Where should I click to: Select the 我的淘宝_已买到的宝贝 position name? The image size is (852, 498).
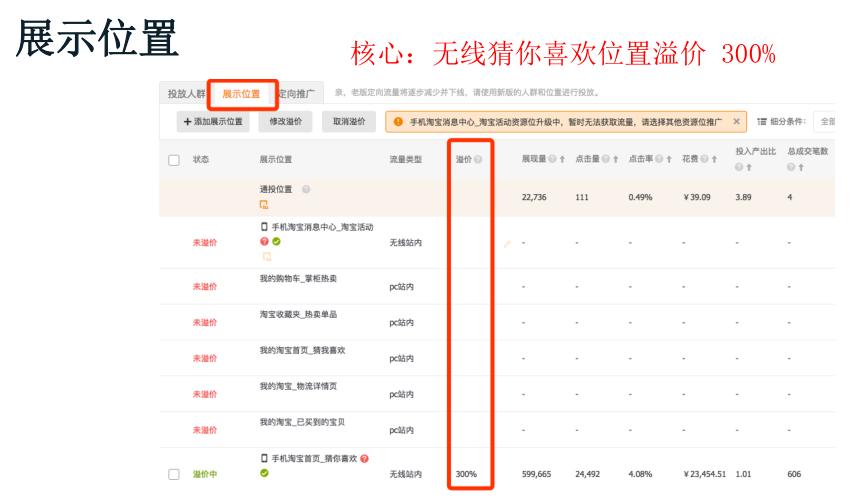302,421
